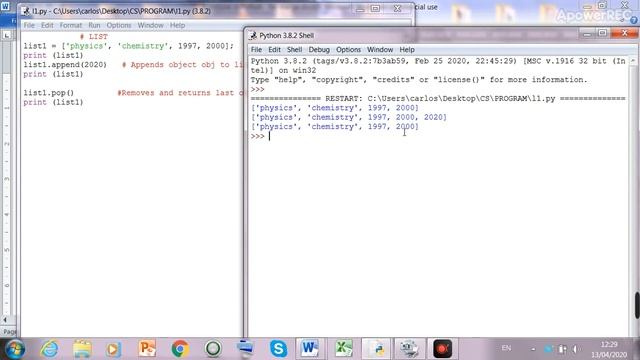Click shell output line ending with 2020]
This screenshot has height=360, width=640.
pos(349,118)
